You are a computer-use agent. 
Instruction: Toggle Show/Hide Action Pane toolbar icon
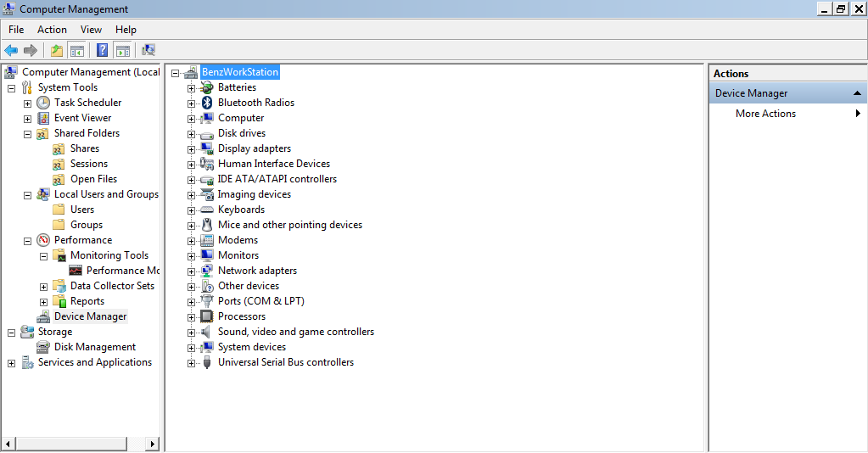pyautogui.click(x=123, y=50)
